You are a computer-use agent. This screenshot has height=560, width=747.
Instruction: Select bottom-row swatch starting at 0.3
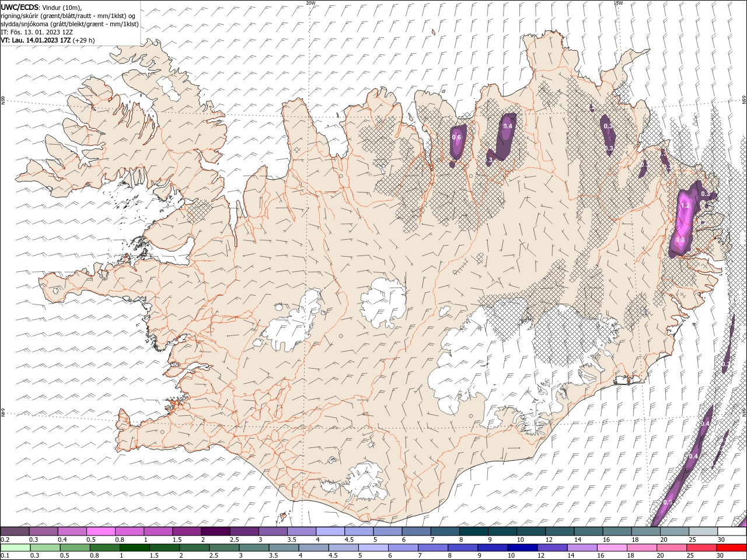tap(45, 548)
